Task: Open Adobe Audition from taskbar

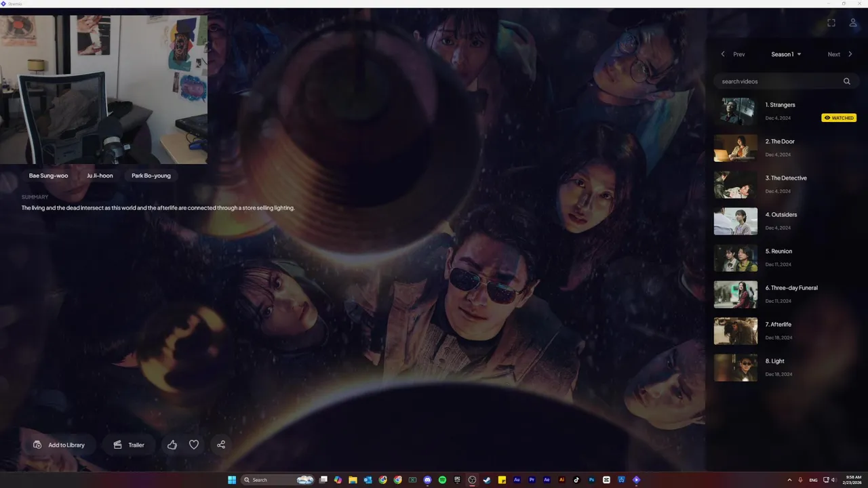Action: pyautogui.click(x=517, y=480)
